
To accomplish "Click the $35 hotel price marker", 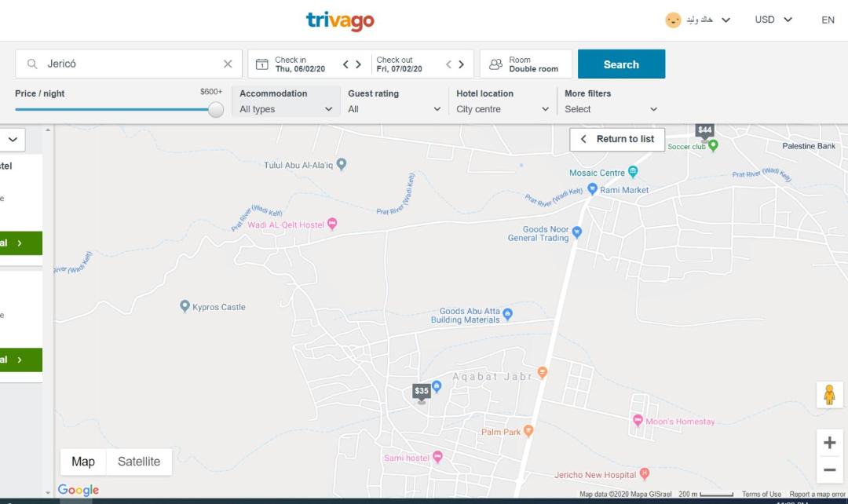I will pyautogui.click(x=422, y=391).
